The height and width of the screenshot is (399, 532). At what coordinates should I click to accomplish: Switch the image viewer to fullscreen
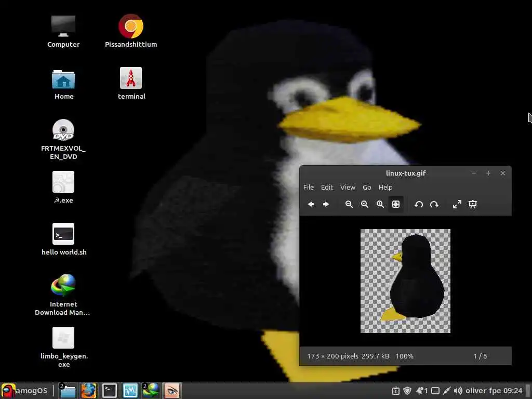pyautogui.click(x=457, y=204)
